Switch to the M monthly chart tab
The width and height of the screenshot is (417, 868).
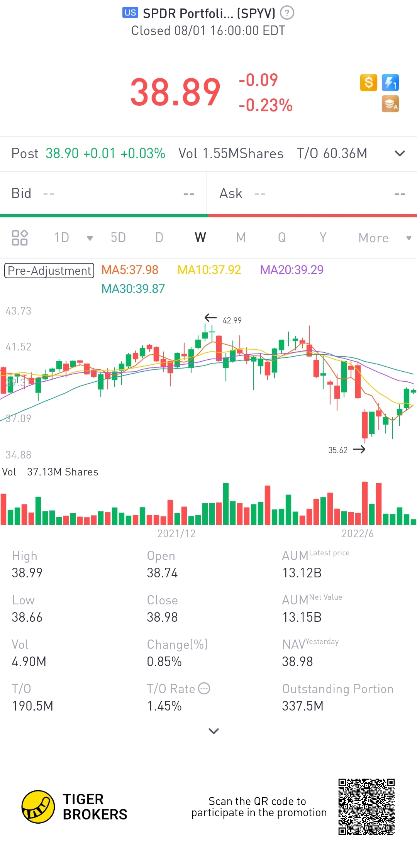[241, 237]
